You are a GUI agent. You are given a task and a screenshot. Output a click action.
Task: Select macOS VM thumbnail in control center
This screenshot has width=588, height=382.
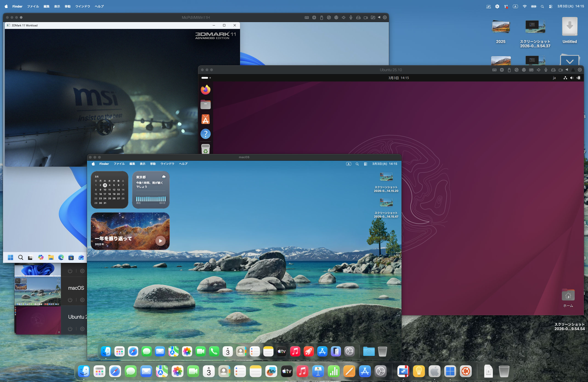click(x=37, y=291)
